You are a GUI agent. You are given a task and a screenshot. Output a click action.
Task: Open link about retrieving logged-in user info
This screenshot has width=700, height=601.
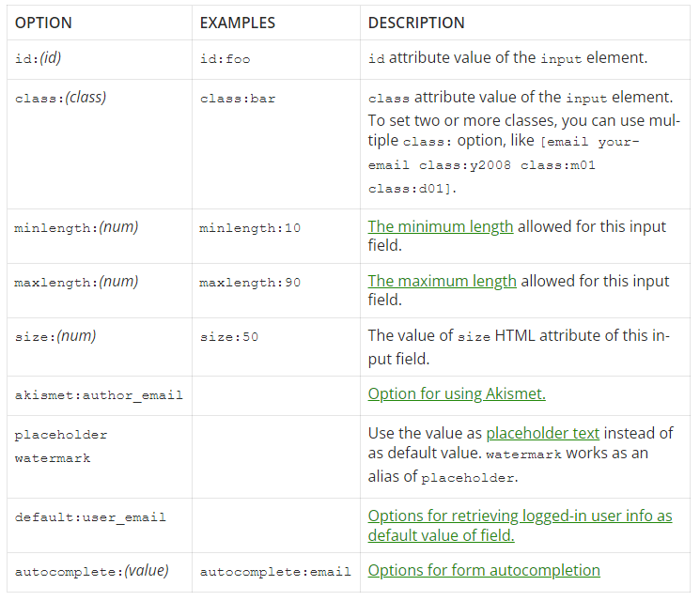tap(520, 525)
